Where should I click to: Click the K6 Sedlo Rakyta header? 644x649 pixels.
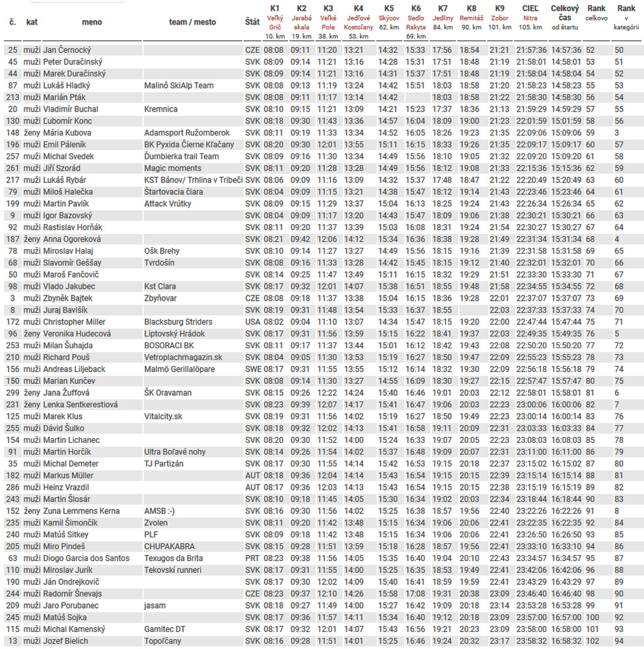coord(415,22)
